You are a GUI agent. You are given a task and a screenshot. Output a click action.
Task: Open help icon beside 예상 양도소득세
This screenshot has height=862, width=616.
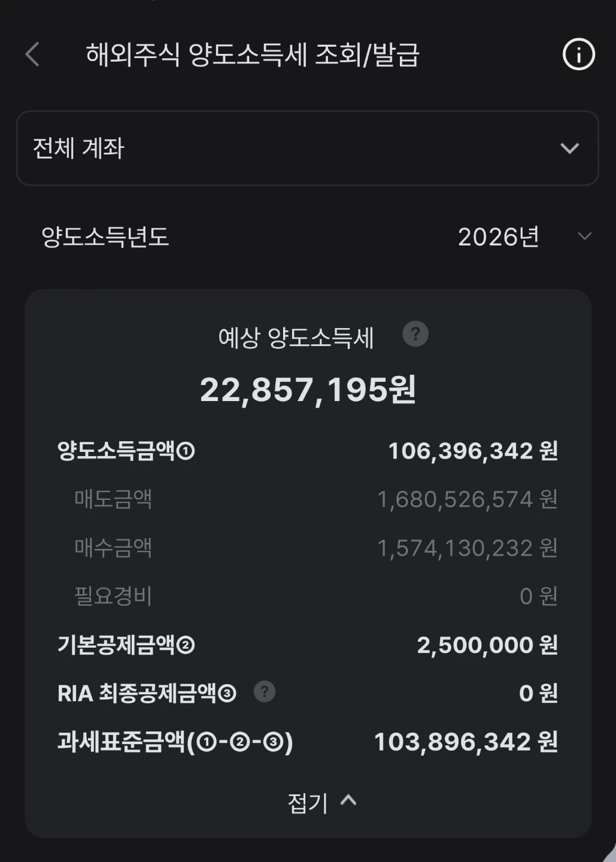pos(415,334)
